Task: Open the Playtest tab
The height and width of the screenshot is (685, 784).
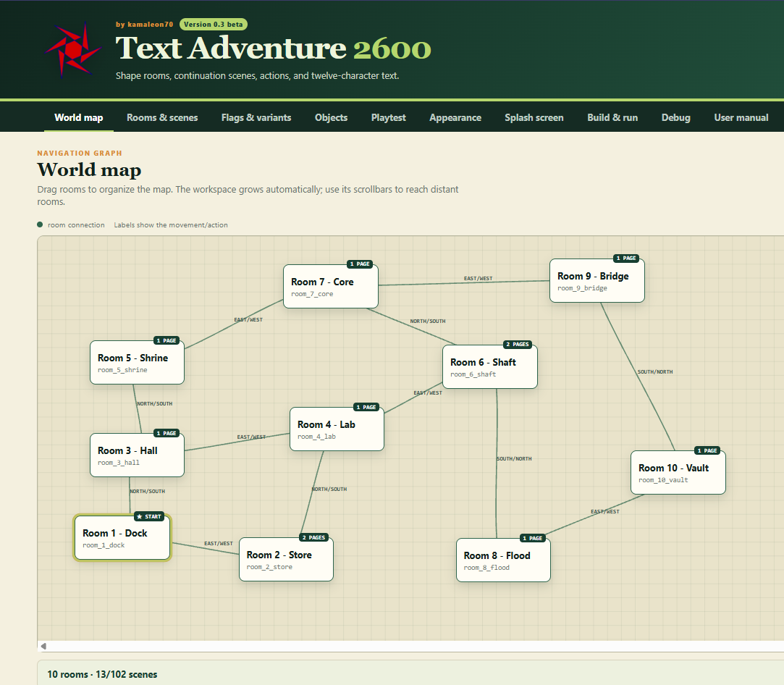Action: point(388,117)
